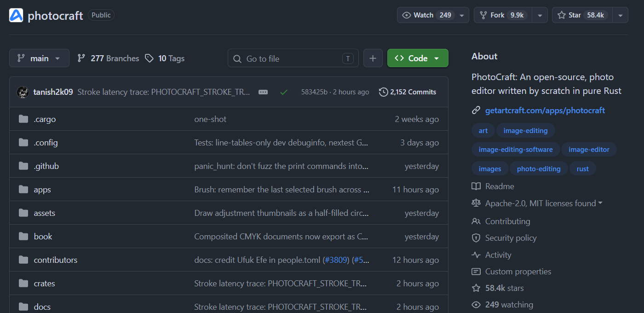Open commit hash 583425b
The height and width of the screenshot is (313, 644).
click(314, 92)
